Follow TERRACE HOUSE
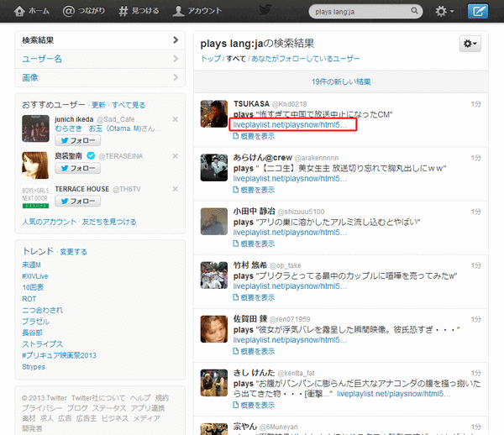This screenshot has height=435, width=504. pos(77,201)
